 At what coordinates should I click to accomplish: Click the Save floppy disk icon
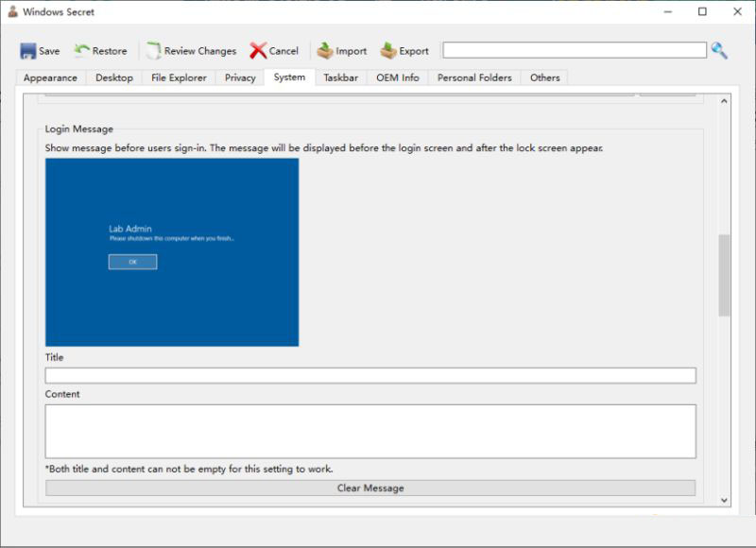(x=28, y=51)
